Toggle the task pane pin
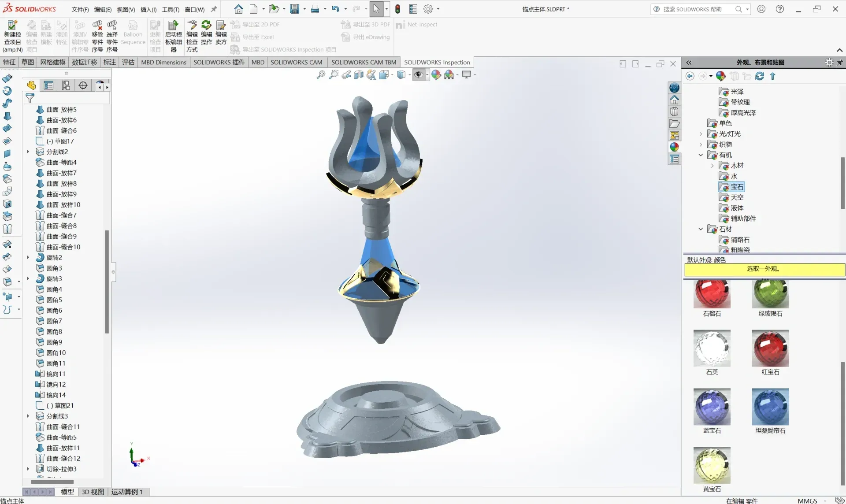846x504 pixels. point(840,63)
